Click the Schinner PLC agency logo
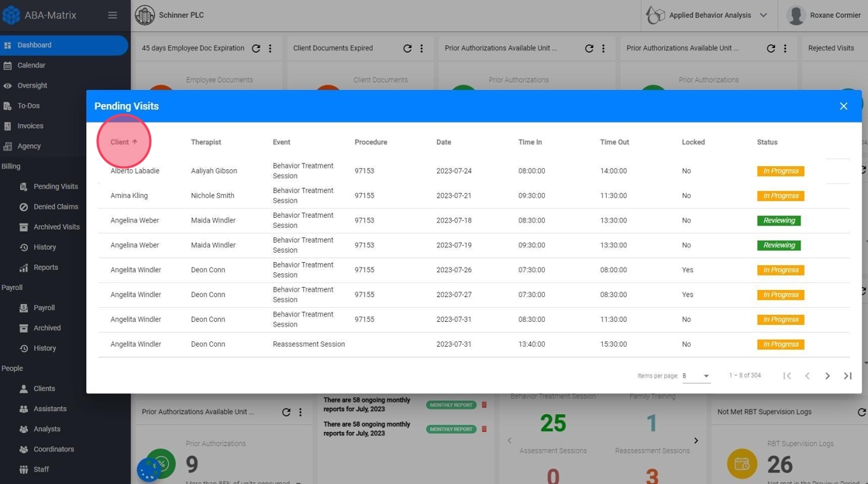Image resolution: width=868 pixels, height=484 pixels. (145, 15)
